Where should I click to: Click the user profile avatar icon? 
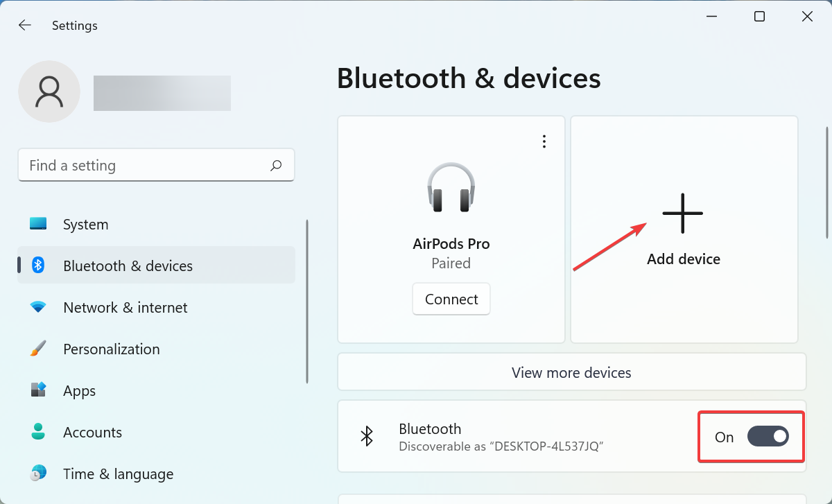tap(49, 92)
